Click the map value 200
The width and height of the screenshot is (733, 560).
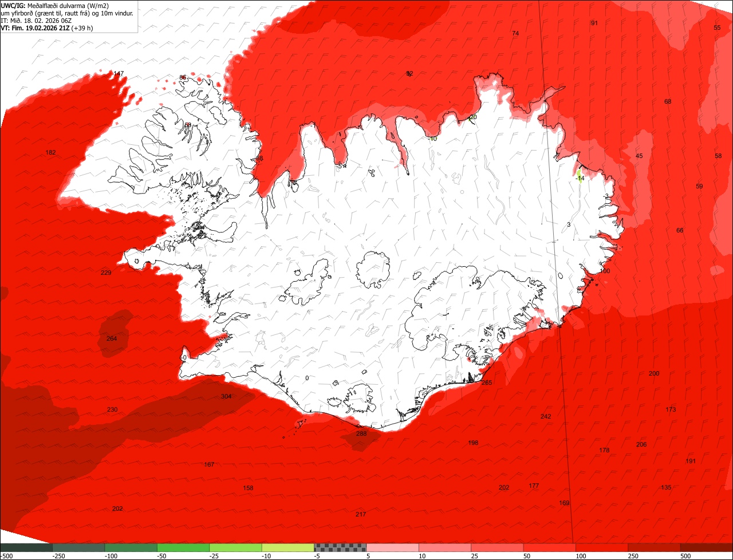pos(654,373)
